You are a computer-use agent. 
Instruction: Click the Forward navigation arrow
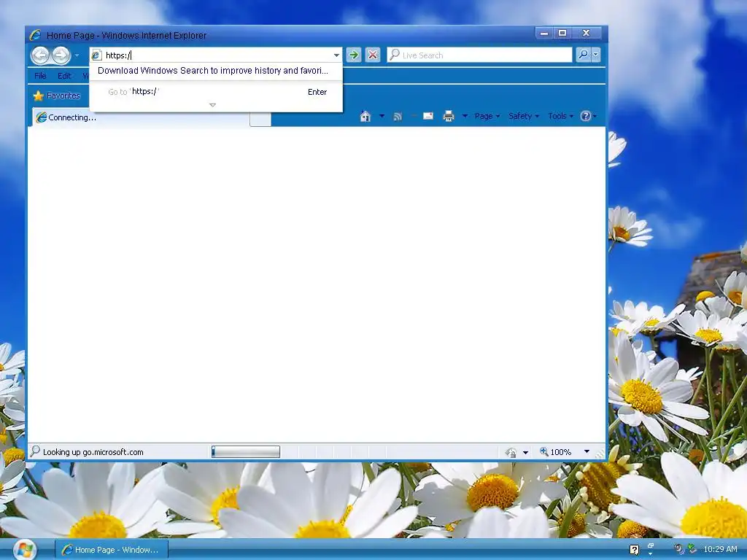61,55
